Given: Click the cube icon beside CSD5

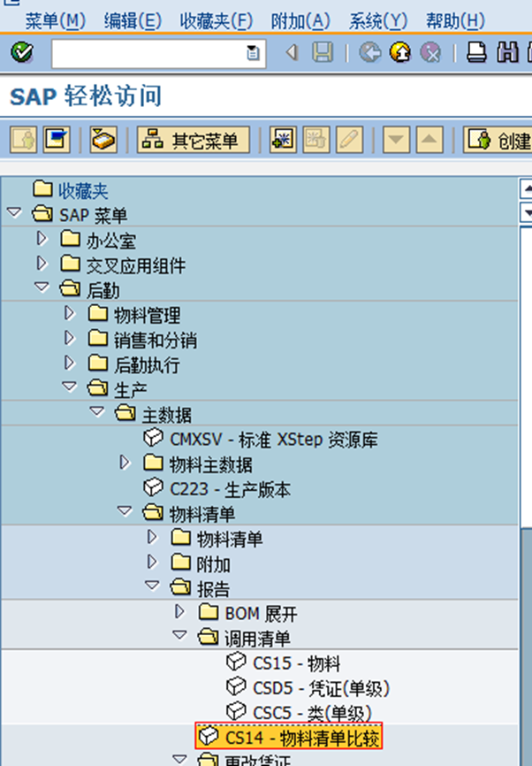Looking at the screenshot, I should [236, 686].
